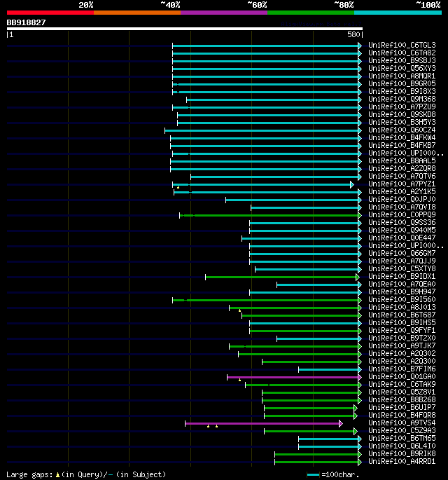Viewport: 448px width, 480px height.
Task: Click the cyan ~100% identity legend segment
Action: pos(398,13)
